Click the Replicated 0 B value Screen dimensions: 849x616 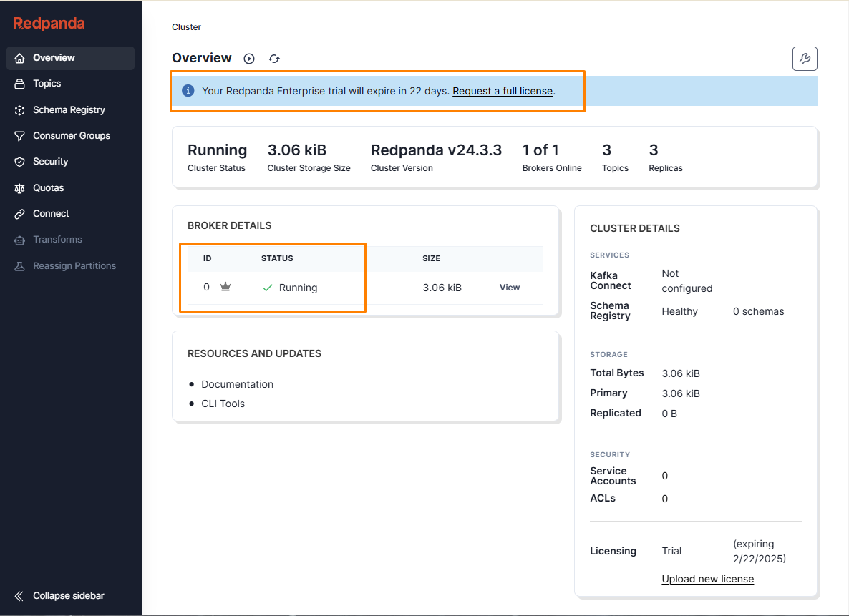click(669, 414)
